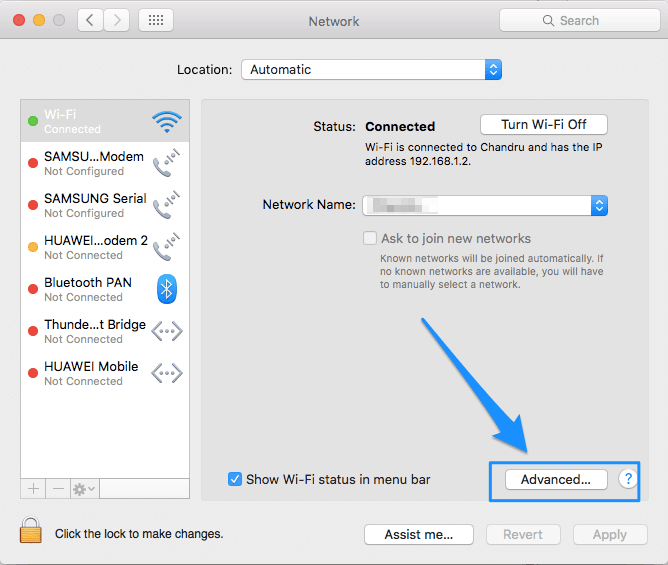Click the Revert button
668x565 pixels.
pos(523,534)
